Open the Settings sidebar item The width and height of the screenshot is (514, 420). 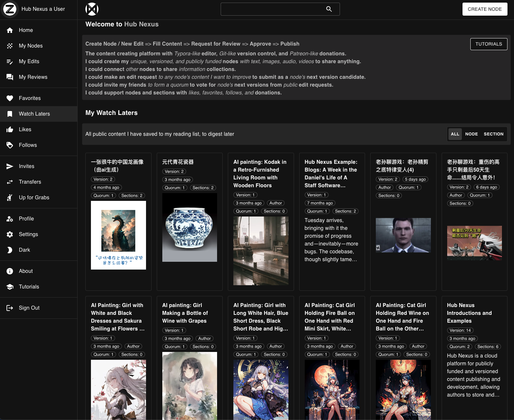[38, 234]
